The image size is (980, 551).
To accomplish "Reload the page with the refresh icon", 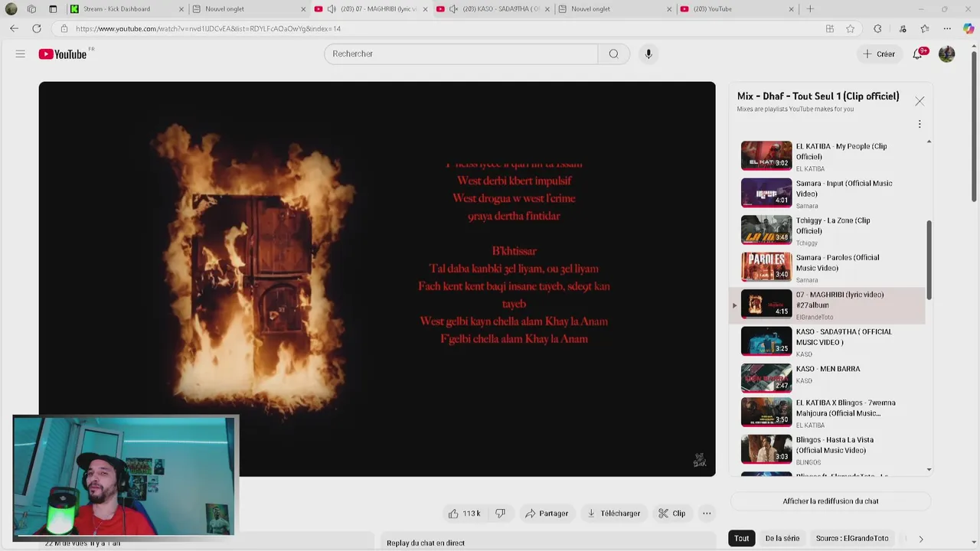I will tap(36, 28).
